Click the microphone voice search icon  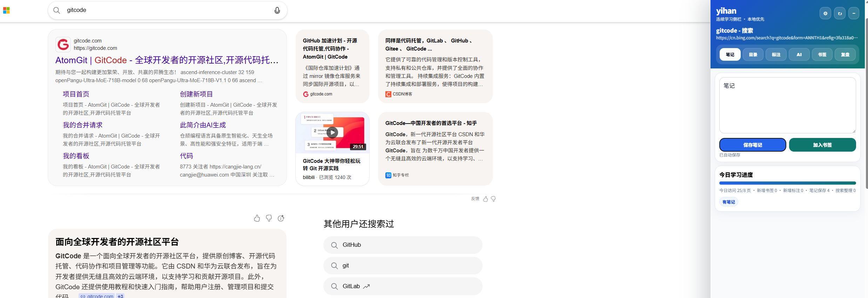pyautogui.click(x=277, y=11)
